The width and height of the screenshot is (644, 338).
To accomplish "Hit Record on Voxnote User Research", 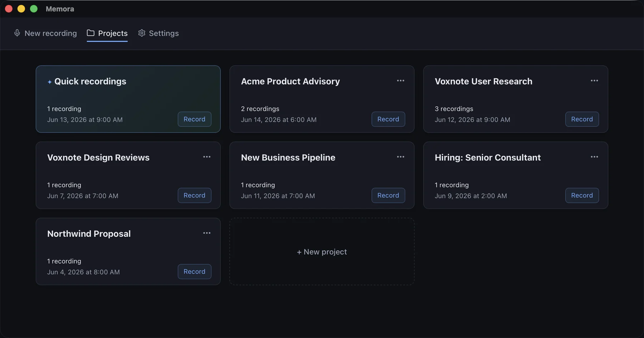I will (x=582, y=119).
